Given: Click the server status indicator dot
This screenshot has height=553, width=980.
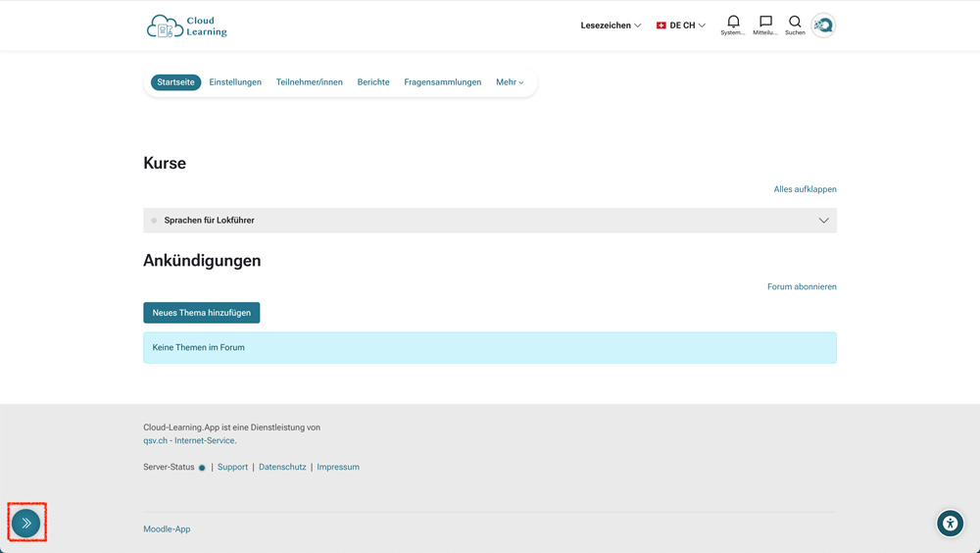Looking at the screenshot, I should coord(202,468).
